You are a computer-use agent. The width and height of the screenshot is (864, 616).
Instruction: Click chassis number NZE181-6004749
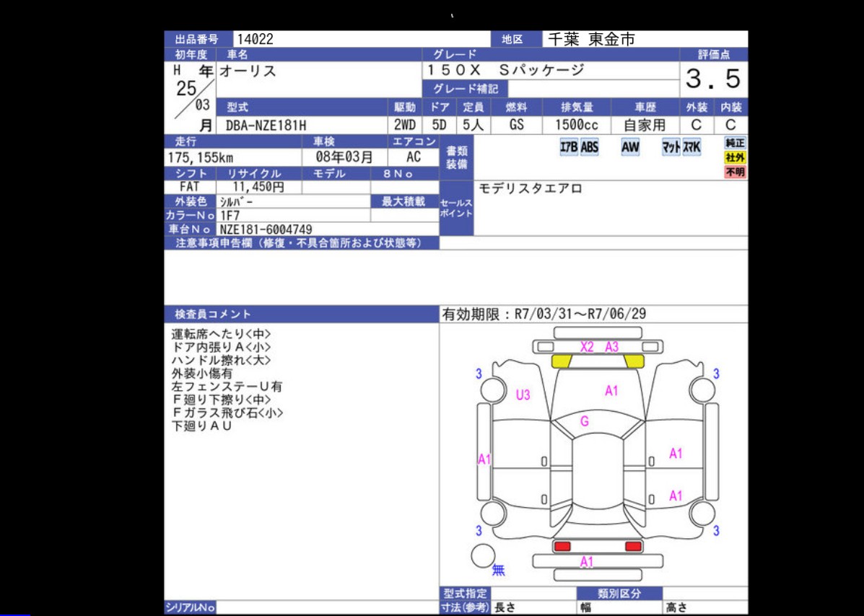click(266, 229)
